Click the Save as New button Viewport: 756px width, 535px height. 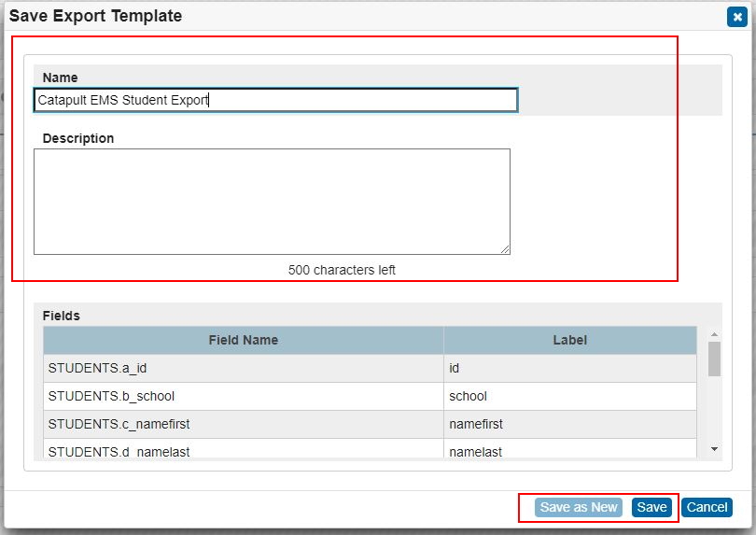[578, 507]
